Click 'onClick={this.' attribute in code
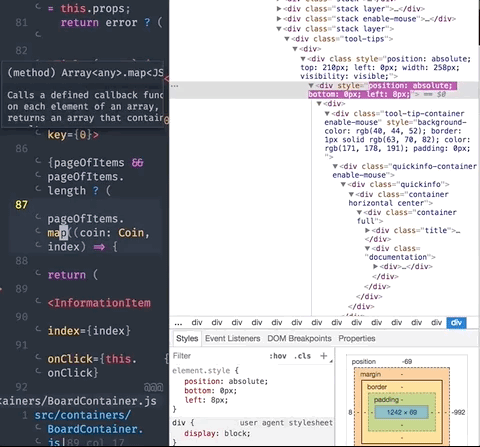 [x=92, y=359]
